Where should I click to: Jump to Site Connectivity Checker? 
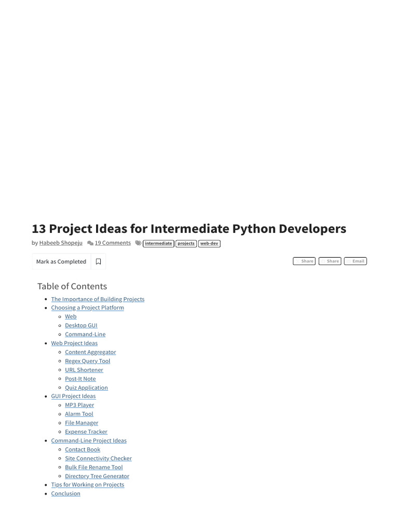[x=98, y=458]
